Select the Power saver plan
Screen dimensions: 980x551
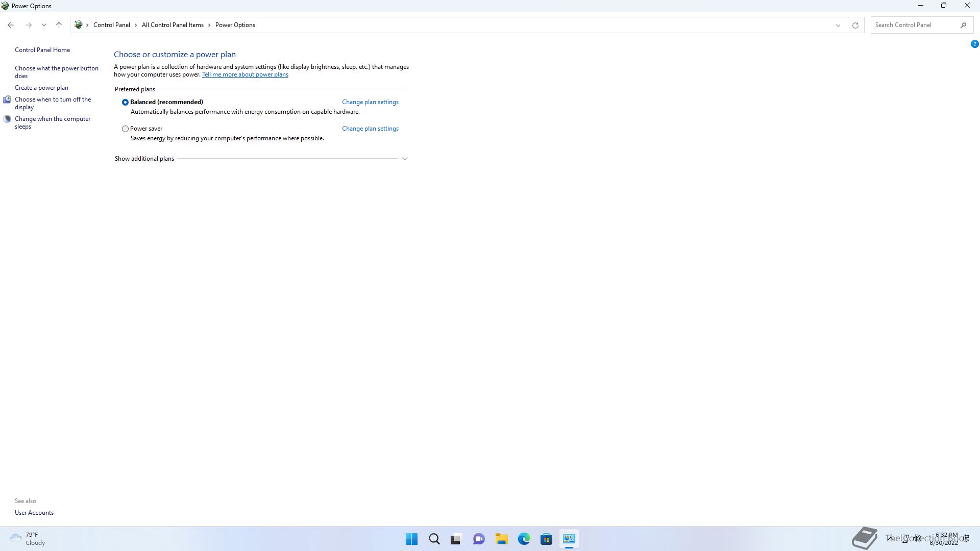pyautogui.click(x=125, y=129)
